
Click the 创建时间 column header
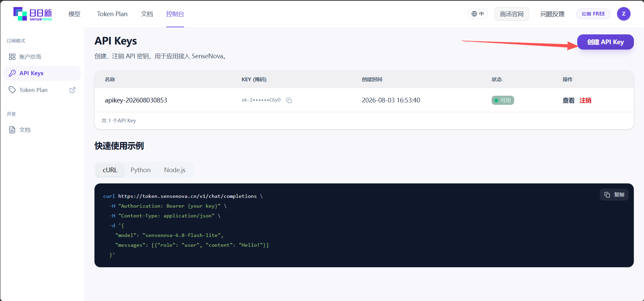tap(372, 79)
